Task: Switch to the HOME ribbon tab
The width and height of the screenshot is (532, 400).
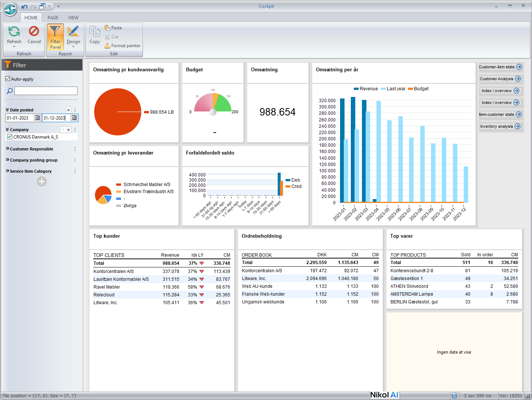Action: 31,17
